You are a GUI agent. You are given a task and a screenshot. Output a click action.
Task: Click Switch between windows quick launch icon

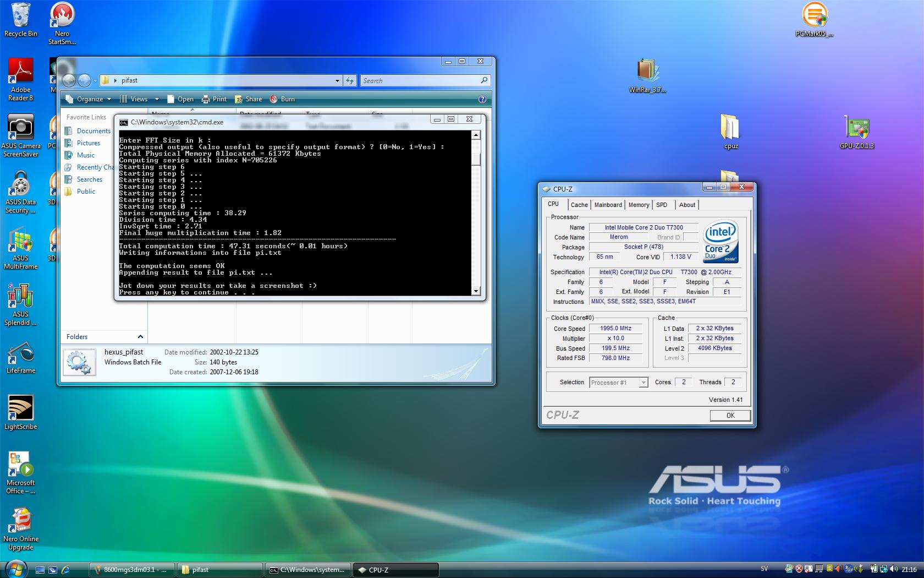coord(53,570)
